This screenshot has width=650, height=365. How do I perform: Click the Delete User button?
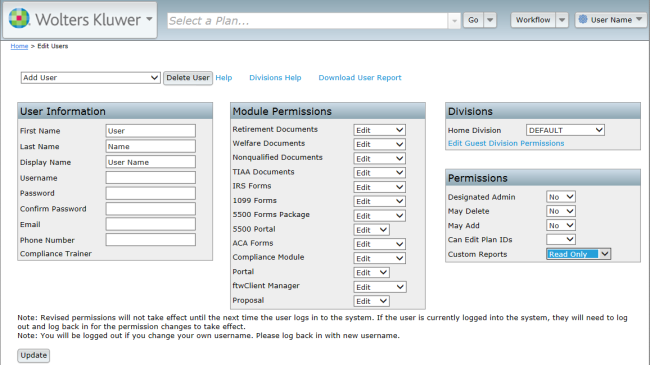pyautogui.click(x=188, y=78)
